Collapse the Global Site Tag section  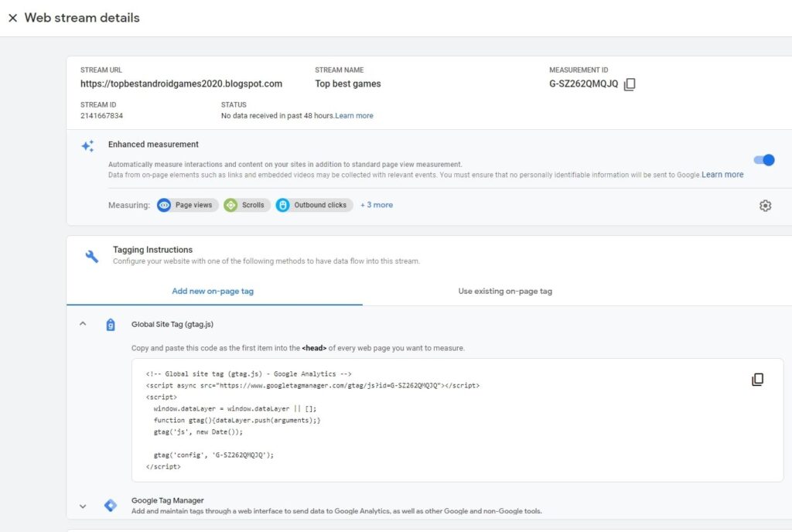point(83,324)
